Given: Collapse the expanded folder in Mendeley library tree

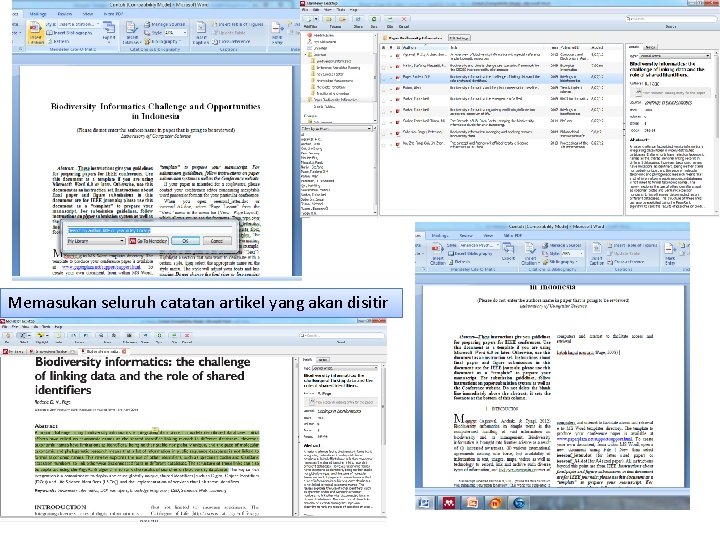Looking at the screenshot, I should click(306, 55).
